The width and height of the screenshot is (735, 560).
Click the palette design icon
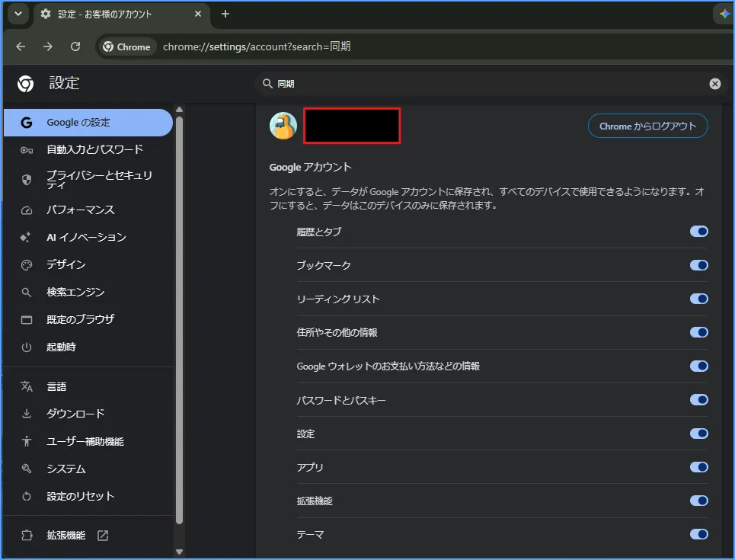tap(27, 265)
